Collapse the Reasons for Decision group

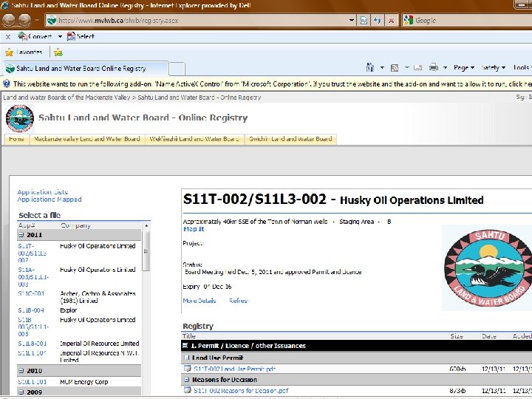187,379
